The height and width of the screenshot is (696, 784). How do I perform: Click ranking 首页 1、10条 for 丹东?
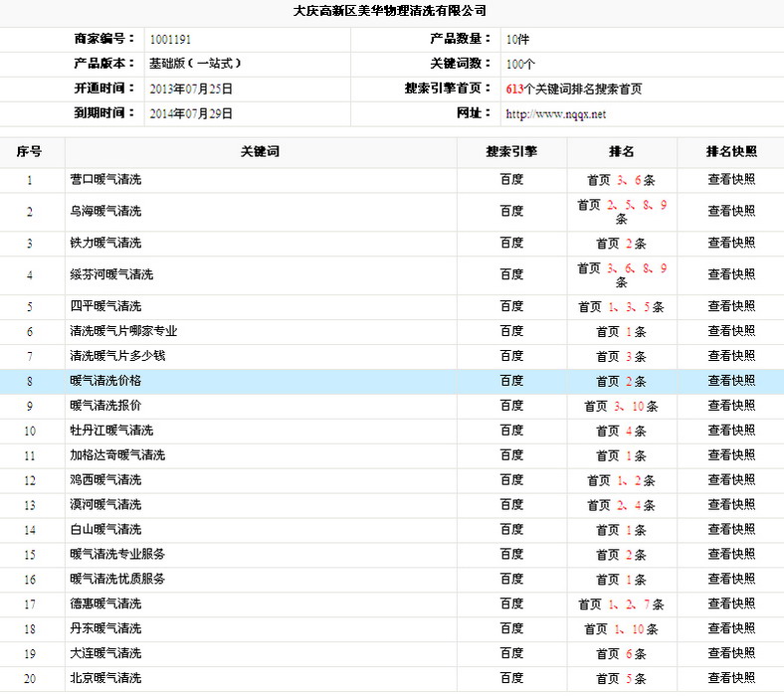click(622, 629)
